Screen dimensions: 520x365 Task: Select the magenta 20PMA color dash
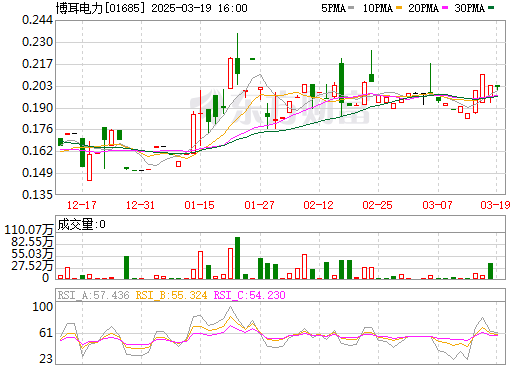(x=445, y=7)
